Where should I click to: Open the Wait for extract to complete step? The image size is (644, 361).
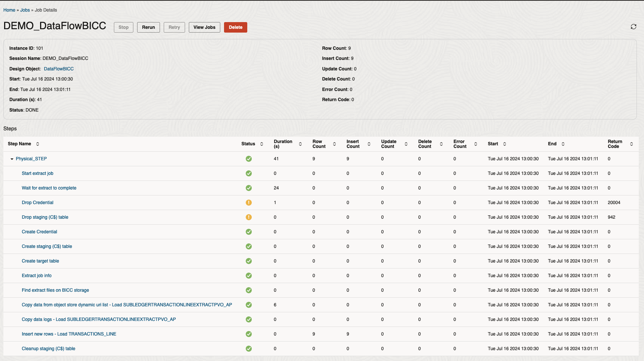(49, 188)
